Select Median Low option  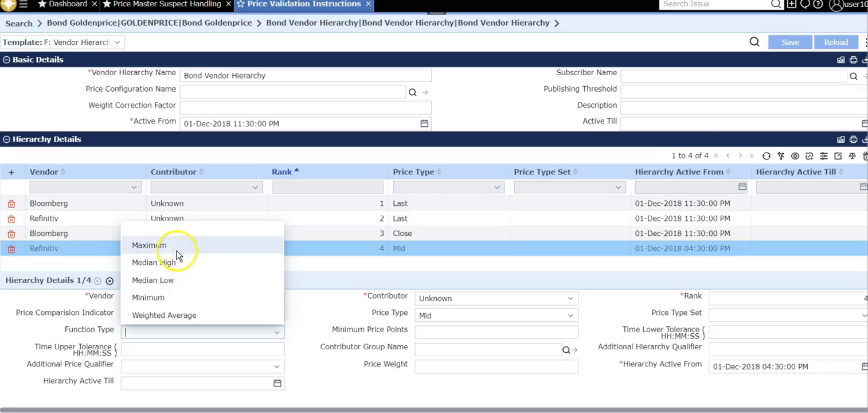click(x=202, y=280)
